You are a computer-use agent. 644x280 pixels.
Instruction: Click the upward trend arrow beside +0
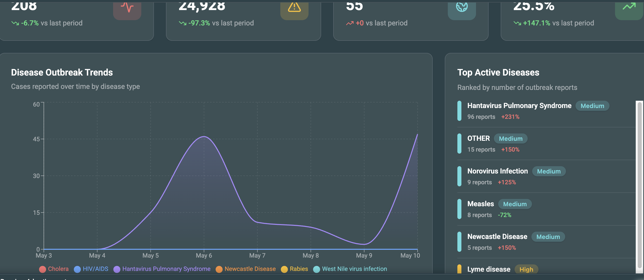click(x=350, y=23)
